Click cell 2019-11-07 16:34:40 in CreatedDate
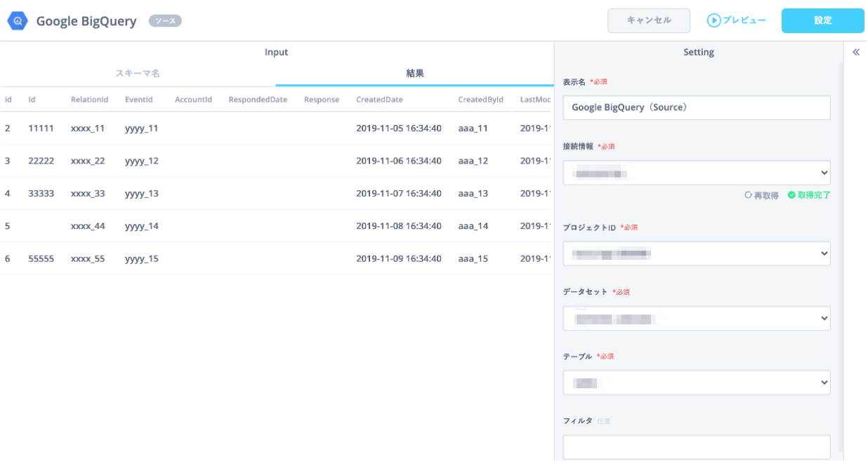Screen dimensions: 868x462 (399, 193)
